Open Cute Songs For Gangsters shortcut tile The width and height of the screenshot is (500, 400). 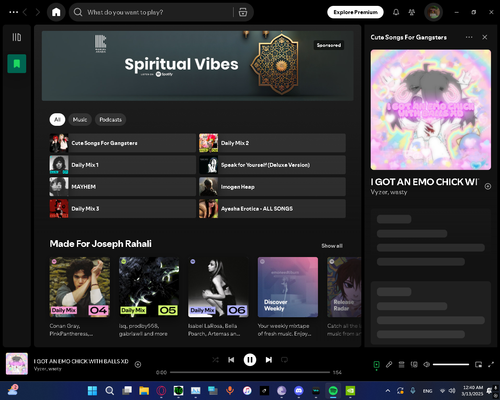point(123,143)
